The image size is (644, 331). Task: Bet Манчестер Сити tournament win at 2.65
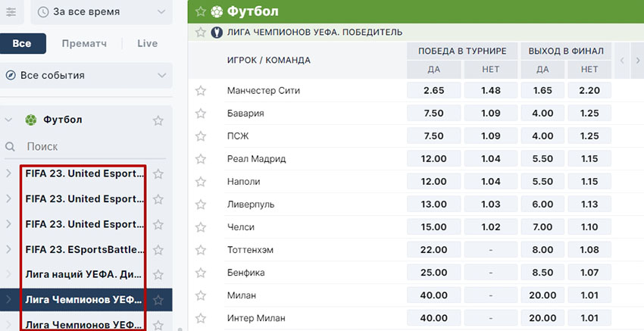(x=433, y=90)
